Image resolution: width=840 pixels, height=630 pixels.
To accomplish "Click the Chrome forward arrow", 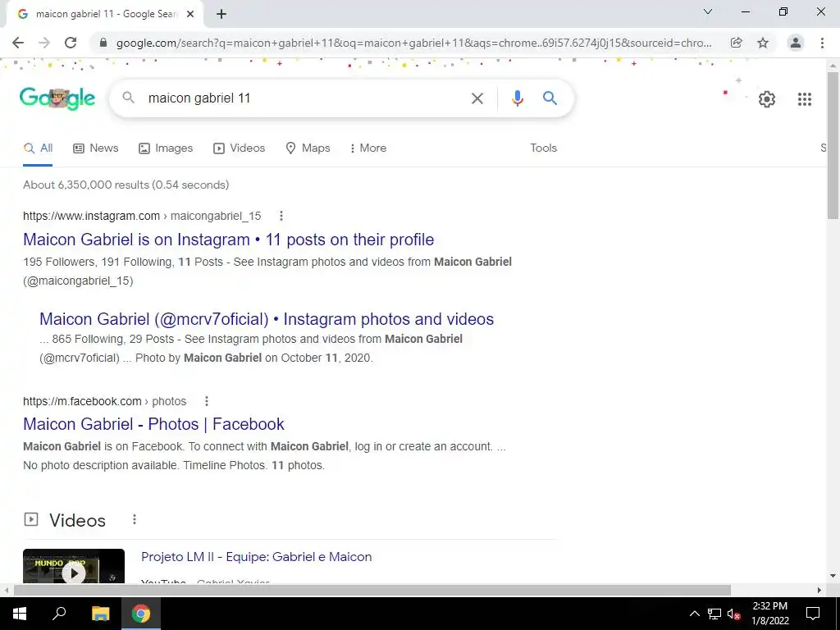I will click(x=44, y=43).
